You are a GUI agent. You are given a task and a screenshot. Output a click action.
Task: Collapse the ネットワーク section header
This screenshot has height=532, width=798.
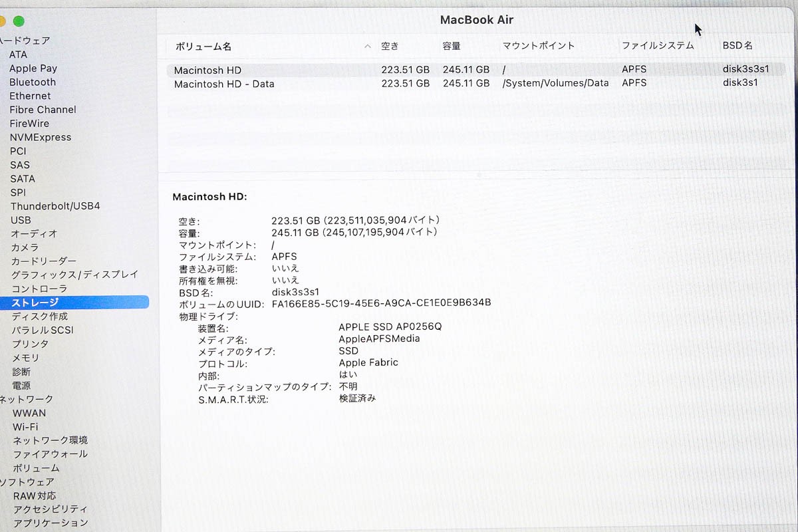click(27, 399)
